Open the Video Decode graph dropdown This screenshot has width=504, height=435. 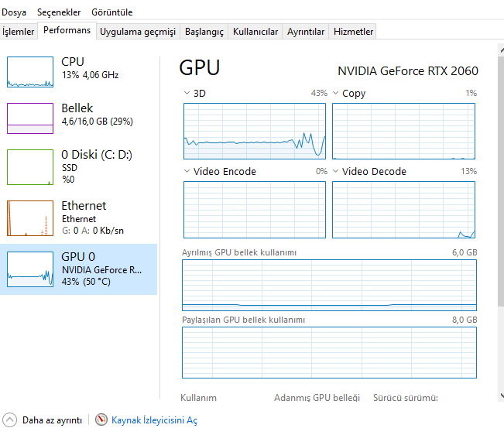point(336,172)
